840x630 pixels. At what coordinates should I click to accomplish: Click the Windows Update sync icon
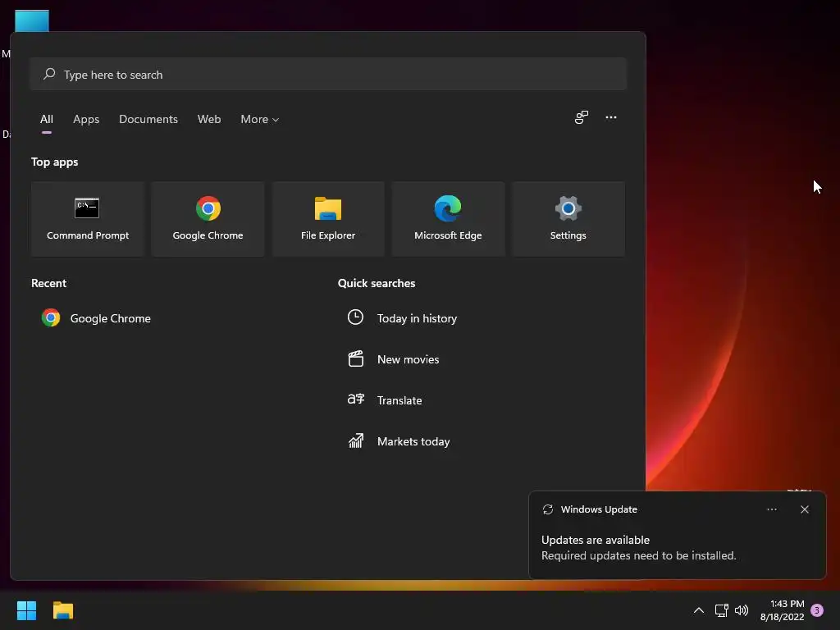pyautogui.click(x=547, y=509)
